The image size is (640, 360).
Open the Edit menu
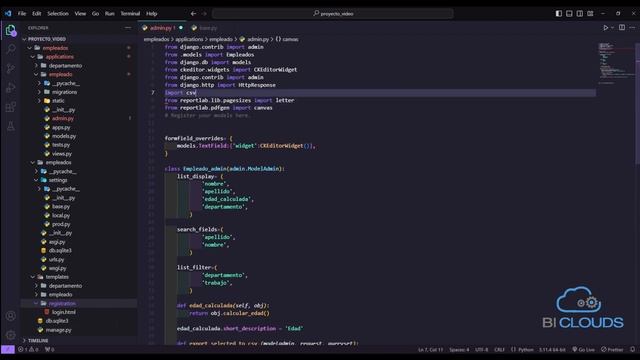pyautogui.click(x=37, y=13)
